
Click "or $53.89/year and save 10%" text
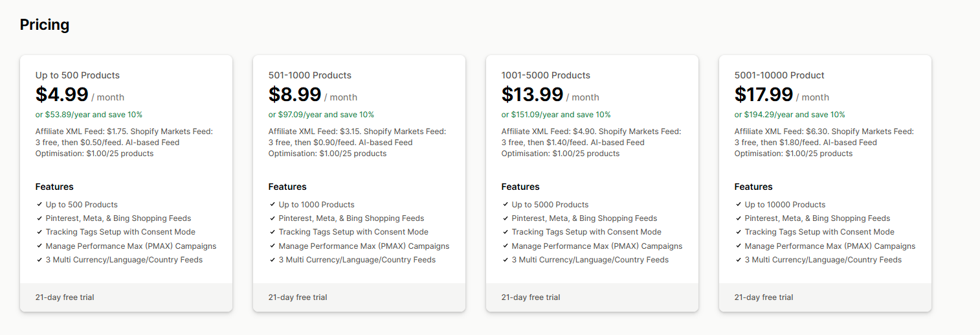click(89, 115)
